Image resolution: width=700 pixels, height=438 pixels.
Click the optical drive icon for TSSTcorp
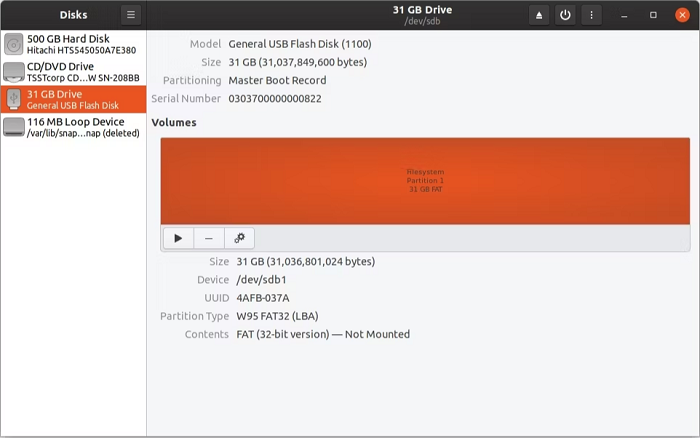[x=14, y=72]
